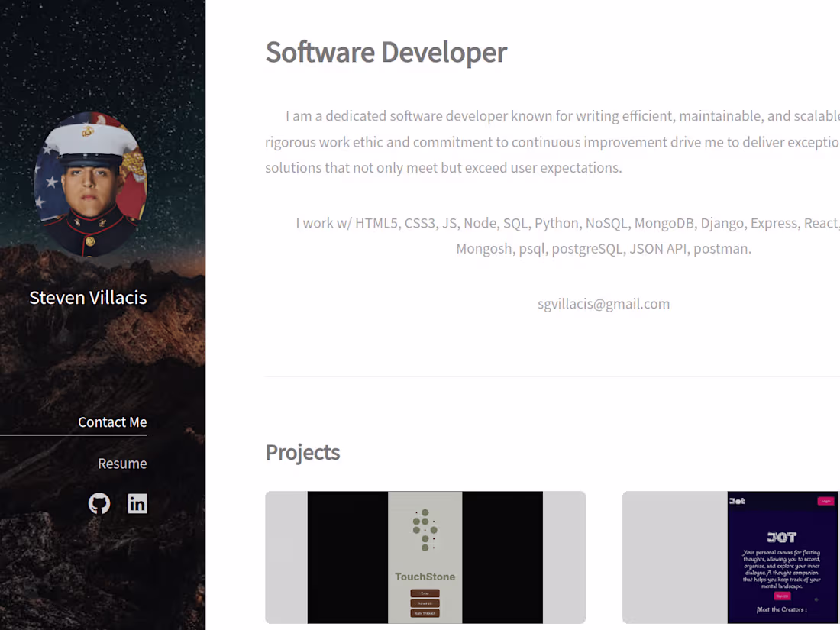Screen dimensions: 840x630
Task: Open the Resume link
Action: (x=122, y=463)
